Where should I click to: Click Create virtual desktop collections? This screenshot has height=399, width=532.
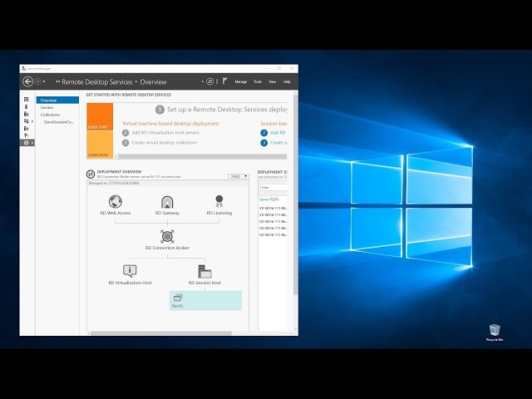[165, 143]
